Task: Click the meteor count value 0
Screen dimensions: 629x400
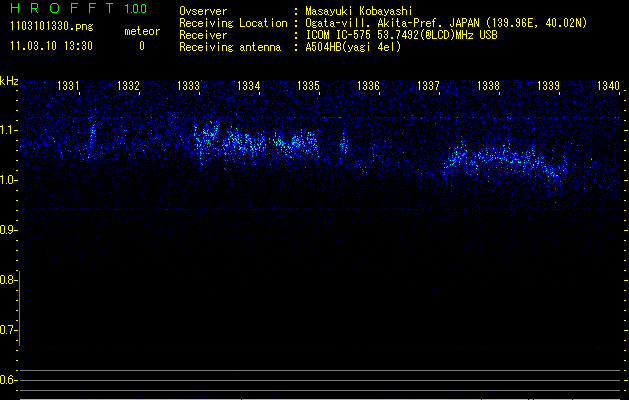Action: [x=142, y=46]
